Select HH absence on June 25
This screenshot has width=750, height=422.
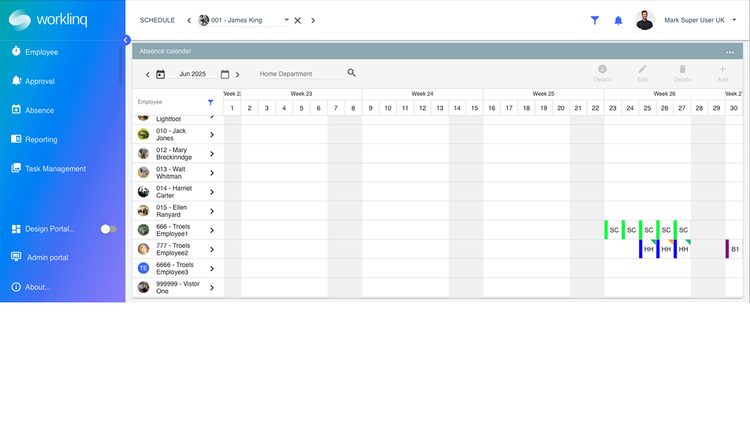tap(647, 249)
